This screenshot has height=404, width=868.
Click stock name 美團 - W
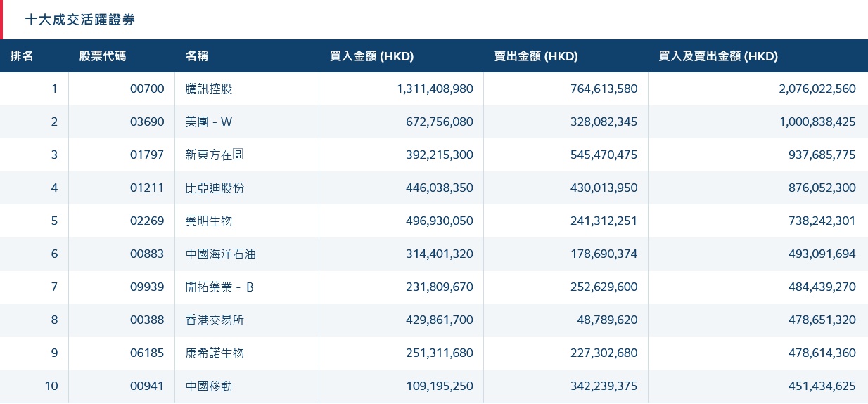click(209, 122)
